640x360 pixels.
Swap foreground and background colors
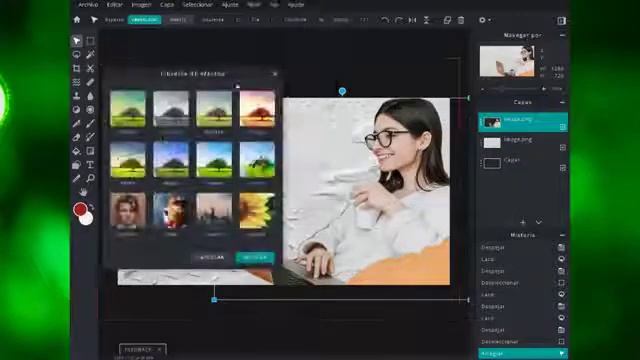[x=91, y=207]
